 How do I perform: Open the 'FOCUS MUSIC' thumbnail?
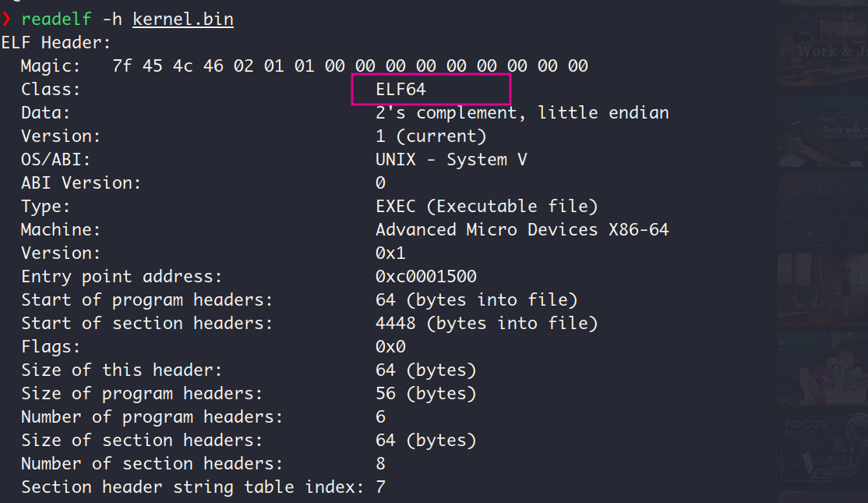(x=824, y=448)
